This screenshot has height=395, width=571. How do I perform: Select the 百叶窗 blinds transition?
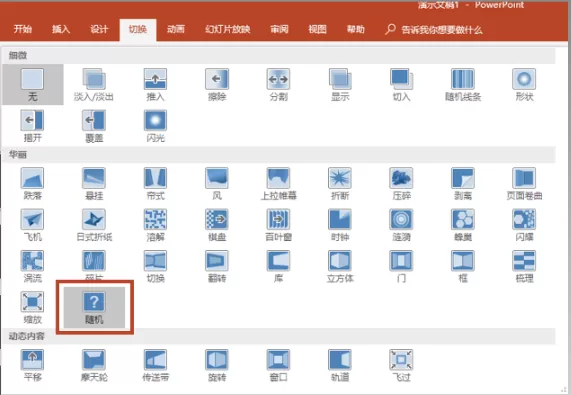coord(279,225)
